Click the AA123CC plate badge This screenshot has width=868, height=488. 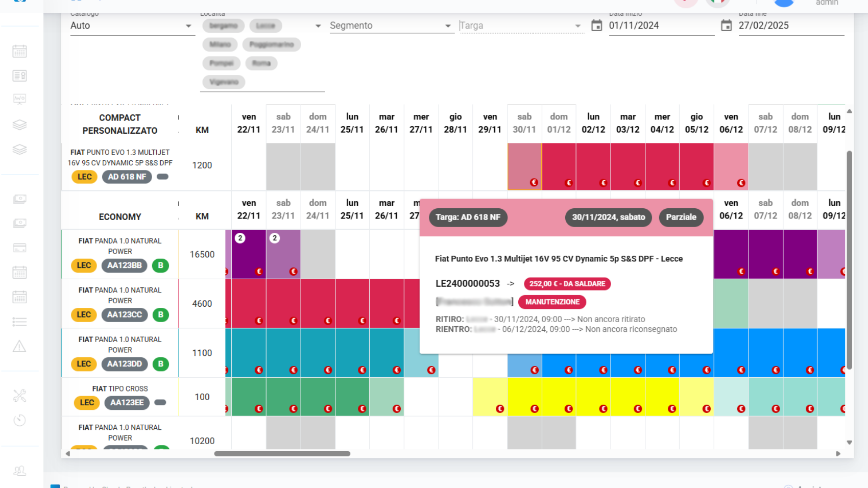(x=125, y=315)
